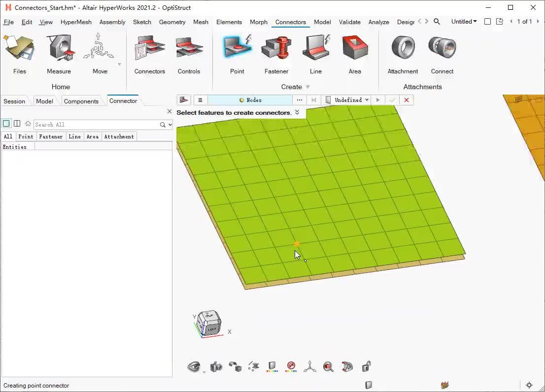The width and height of the screenshot is (545, 392).
Task: Expand the Create group dropdown in ribbon
Action: click(307, 87)
